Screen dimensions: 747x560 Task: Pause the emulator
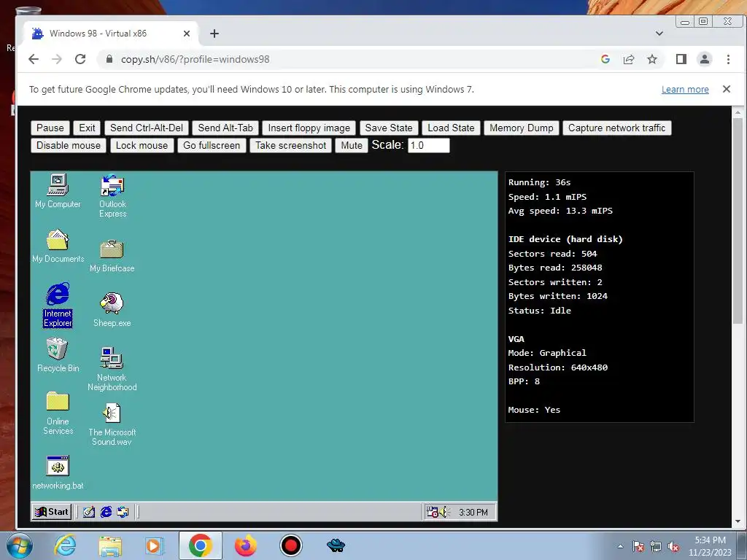[50, 128]
